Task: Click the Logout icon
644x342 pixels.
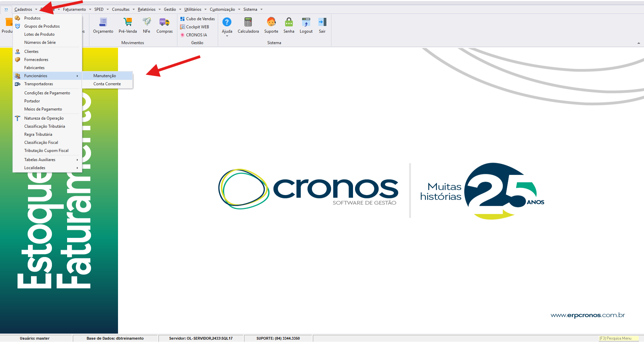Action: [306, 23]
